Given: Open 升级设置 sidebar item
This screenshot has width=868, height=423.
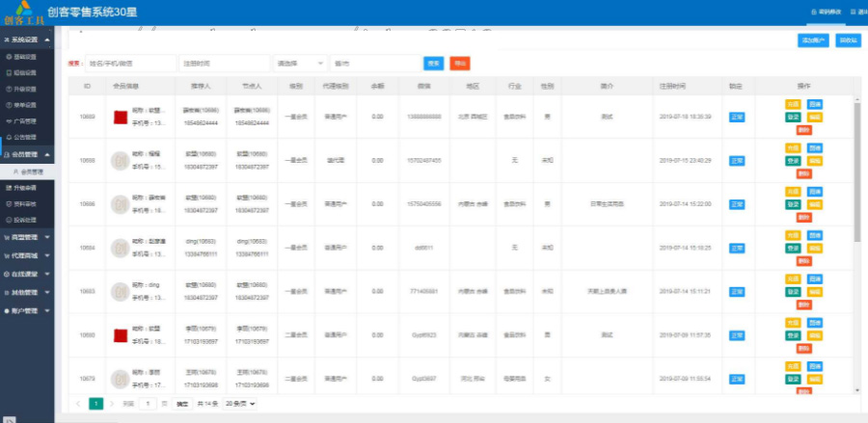Looking at the screenshot, I should click(27, 89).
